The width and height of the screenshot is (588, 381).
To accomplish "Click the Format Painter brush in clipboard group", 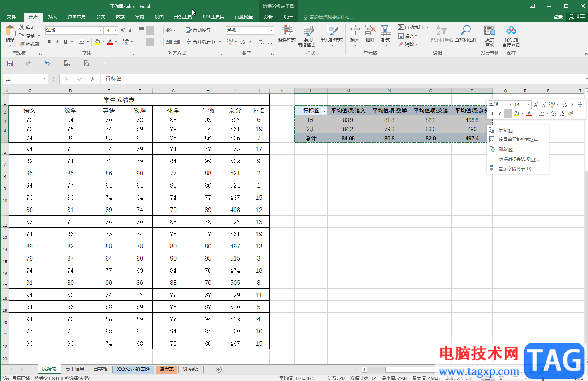I will pos(22,44).
